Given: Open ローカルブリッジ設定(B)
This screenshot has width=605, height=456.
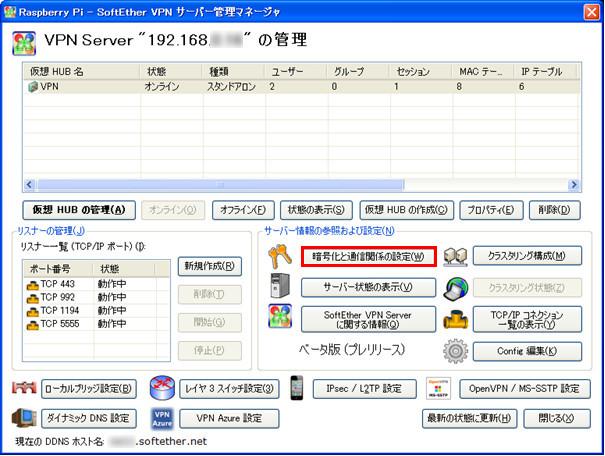Looking at the screenshot, I should [x=89, y=389].
